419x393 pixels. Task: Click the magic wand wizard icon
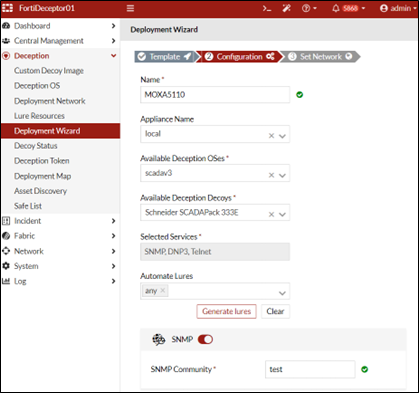pyautogui.click(x=286, y=8)
